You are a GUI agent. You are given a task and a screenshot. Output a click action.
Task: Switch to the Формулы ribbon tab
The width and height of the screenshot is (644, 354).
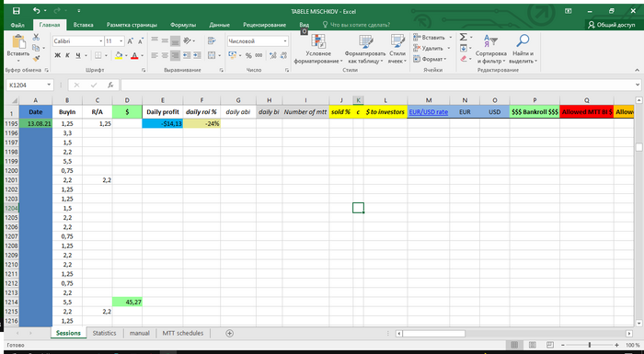pos(183,25)
